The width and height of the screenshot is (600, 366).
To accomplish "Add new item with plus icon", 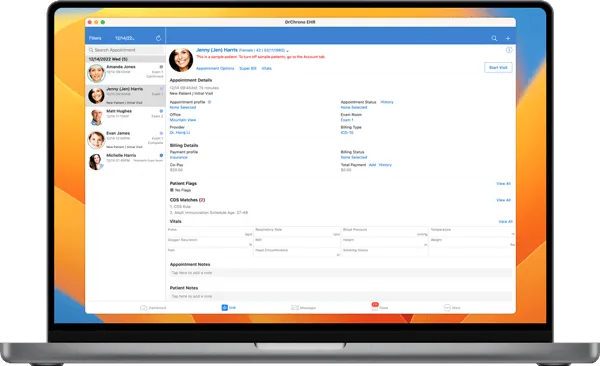I will [x=508, y=38].
